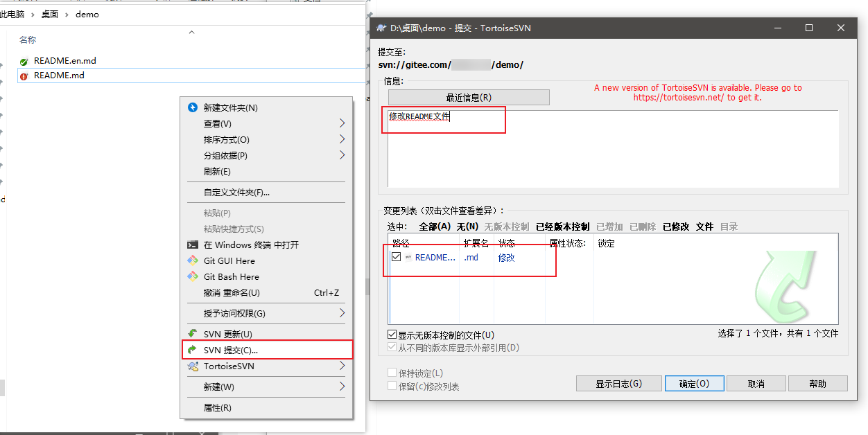Screen dimensions: 868x435
Task: Choose 刷新(E) from context menu
Action: (266, 172)
